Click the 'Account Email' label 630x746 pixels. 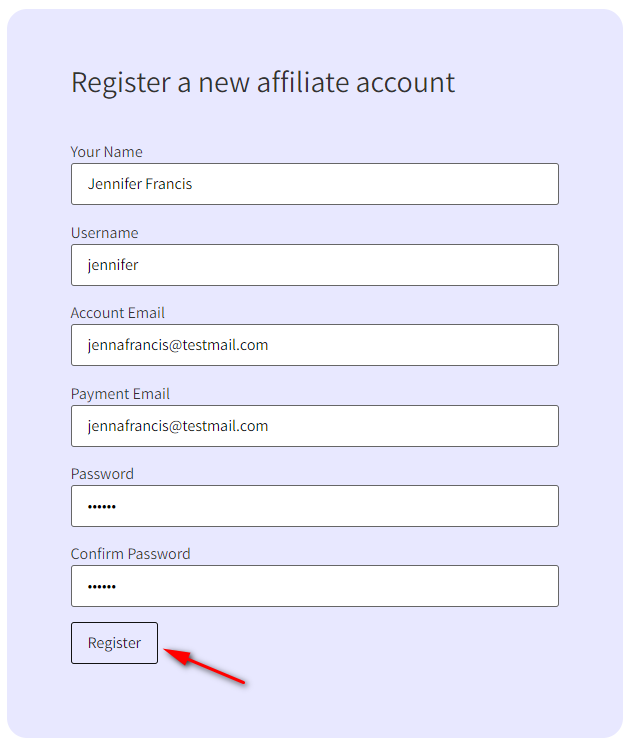click(117, 313)
